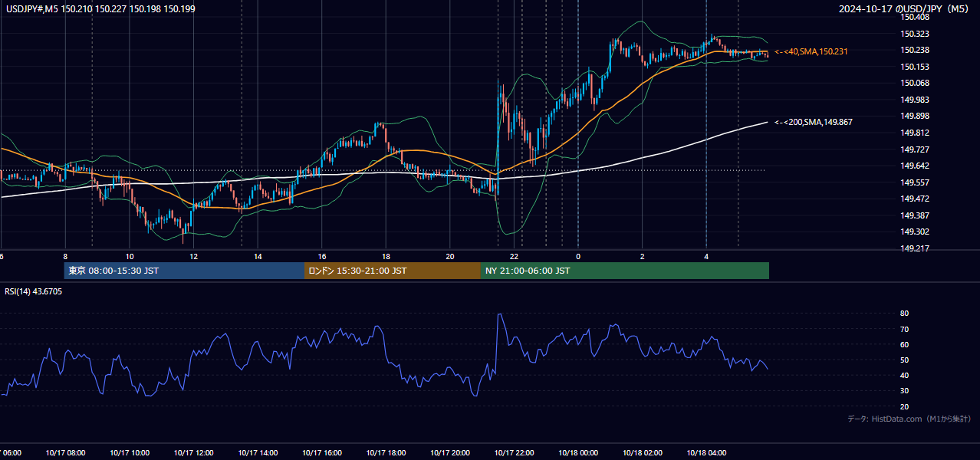
Task: Click the 40 SMA 150.231 label
Action: tap(812, 51)
